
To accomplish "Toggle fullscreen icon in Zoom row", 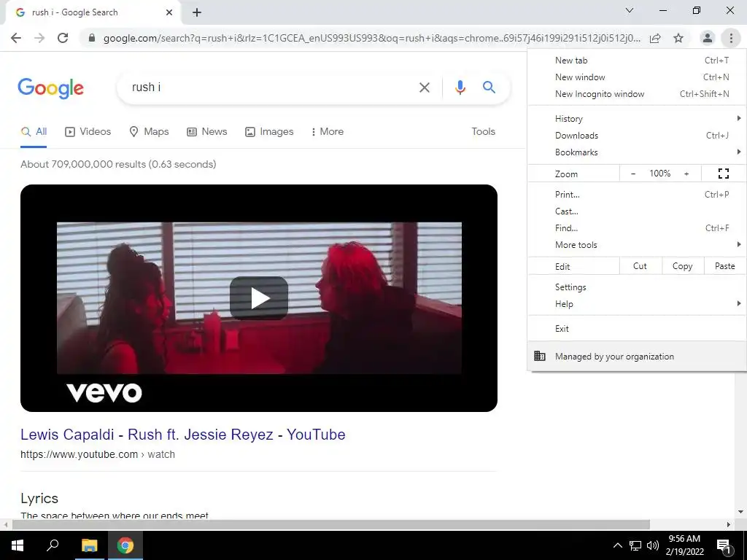I will [723, 174].
